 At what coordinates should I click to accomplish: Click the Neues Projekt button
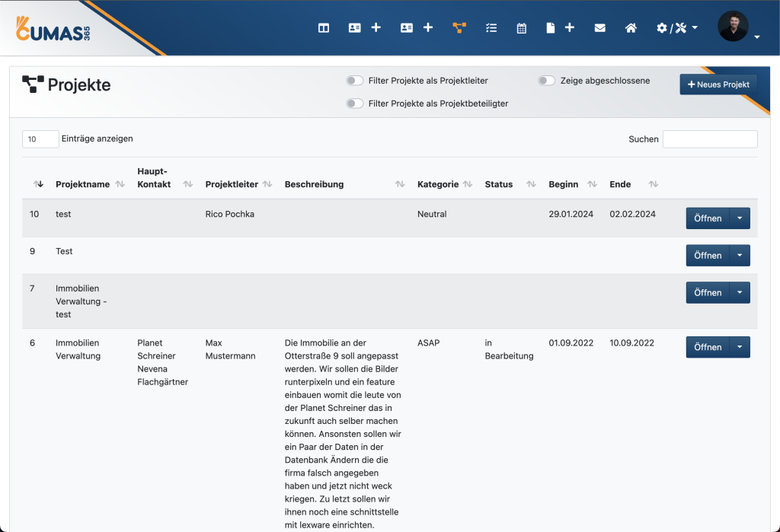coord(718,84)
